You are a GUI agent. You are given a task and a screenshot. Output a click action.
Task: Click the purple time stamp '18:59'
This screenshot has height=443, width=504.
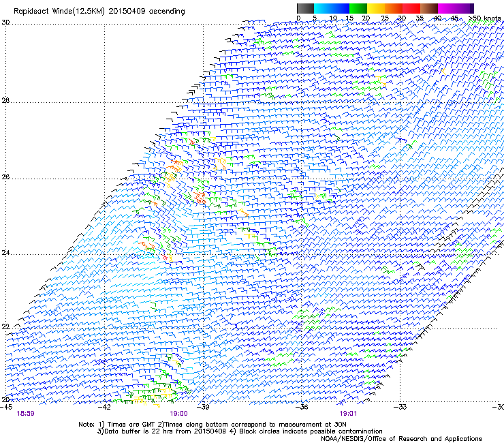pyautogui.click(x=25, y=414)
